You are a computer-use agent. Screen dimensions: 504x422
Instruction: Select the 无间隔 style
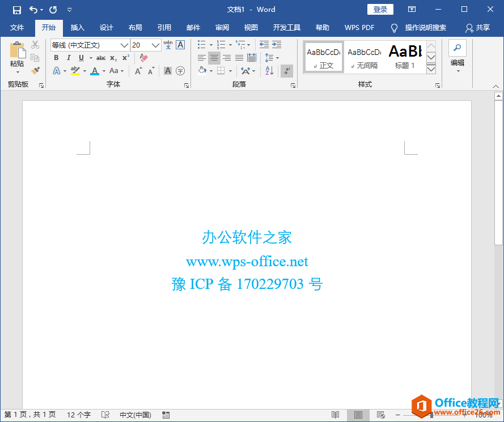[x=364, y=58]
